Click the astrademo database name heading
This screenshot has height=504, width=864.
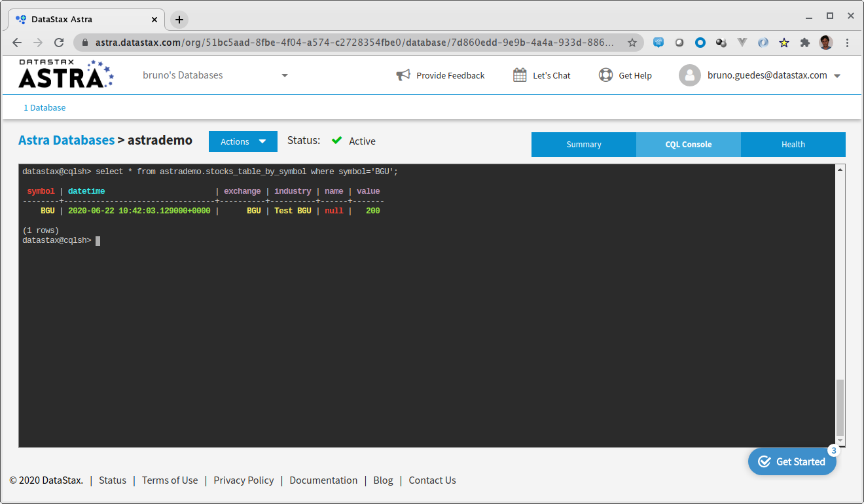(160, 140)
